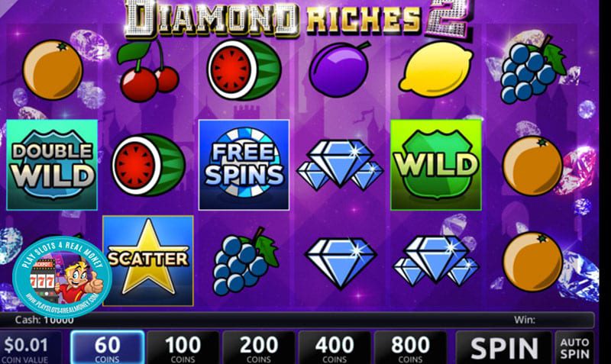This screenshot has height=364, width=611.
Task: Tap the blue grapes in bottom row
Action: click(245, 262)
